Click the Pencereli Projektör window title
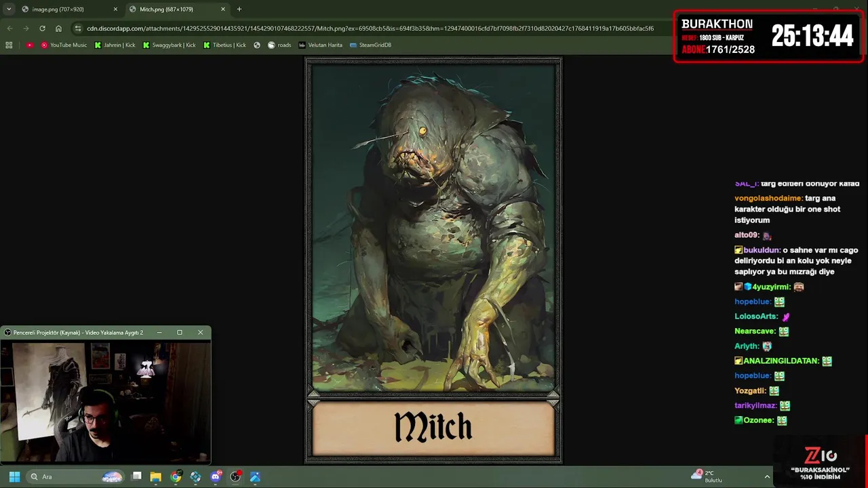This screenshot has width=868, height=488. click(x=78, y=332)
